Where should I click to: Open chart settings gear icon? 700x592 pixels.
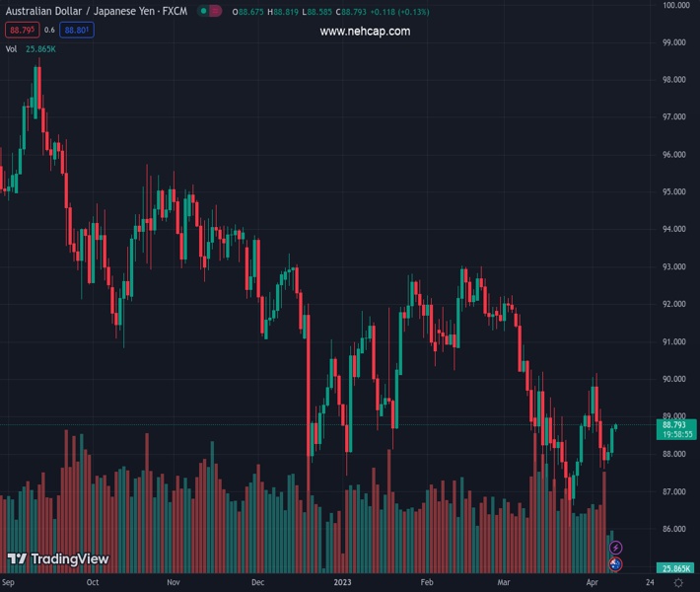click(678, 584)
